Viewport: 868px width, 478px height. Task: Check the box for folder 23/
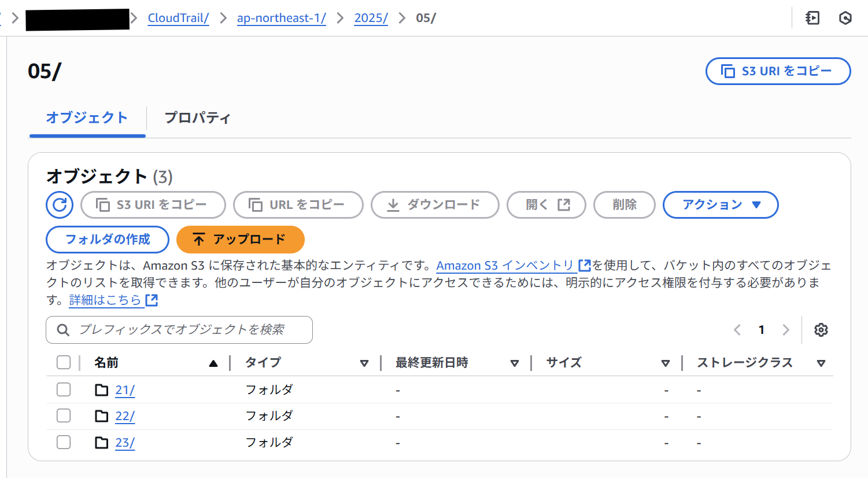[64, 442]
